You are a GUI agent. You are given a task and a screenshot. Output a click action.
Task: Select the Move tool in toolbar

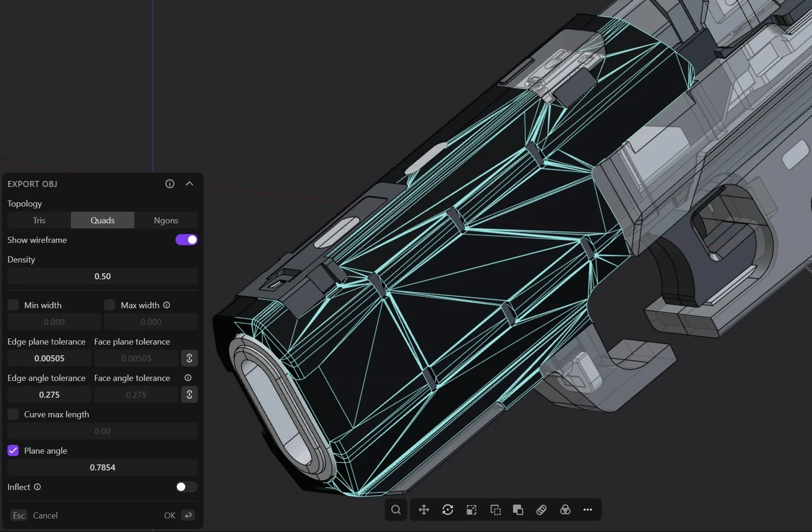point(424,510)
